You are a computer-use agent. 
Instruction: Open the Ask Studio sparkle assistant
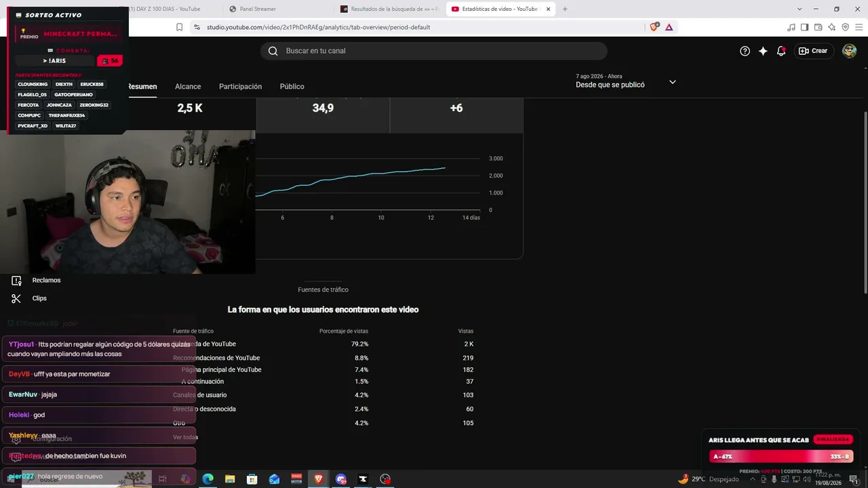[763, 51]
